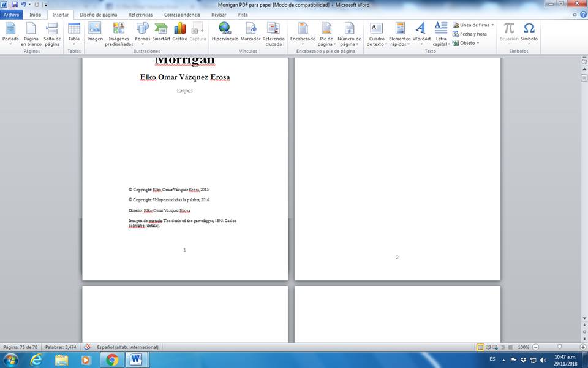Open the Referencias ribbon tab

click(140, 14)
